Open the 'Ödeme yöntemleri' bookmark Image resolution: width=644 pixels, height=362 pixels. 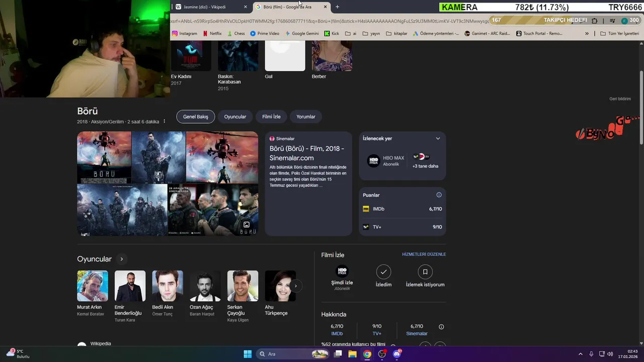coord(436,34)
